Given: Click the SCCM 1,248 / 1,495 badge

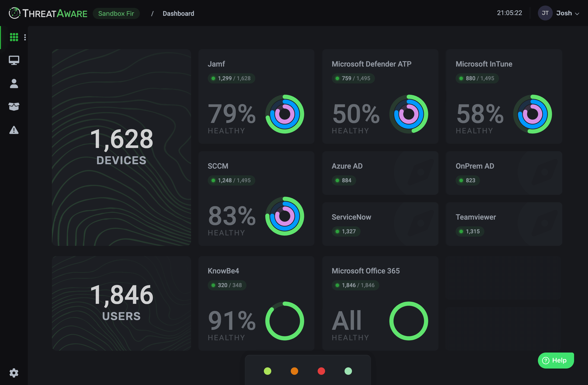Looking at the screenshot, I should click(231, 180).
